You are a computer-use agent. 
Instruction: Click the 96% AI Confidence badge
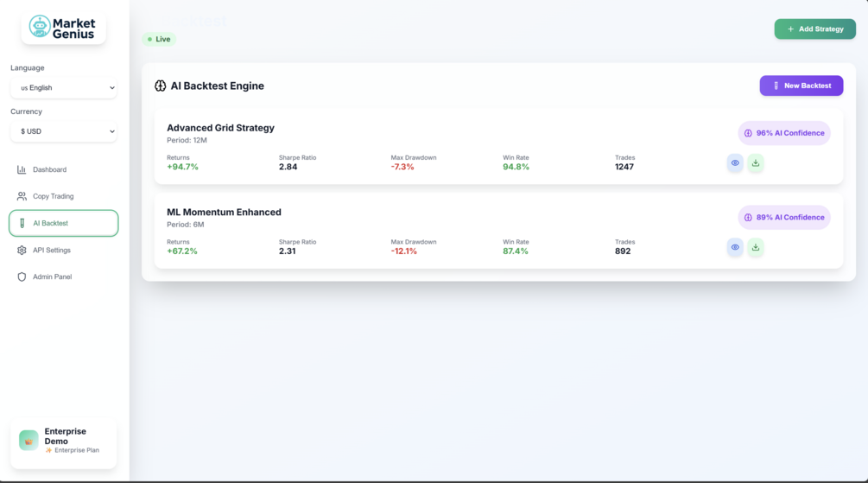(784, 133)
